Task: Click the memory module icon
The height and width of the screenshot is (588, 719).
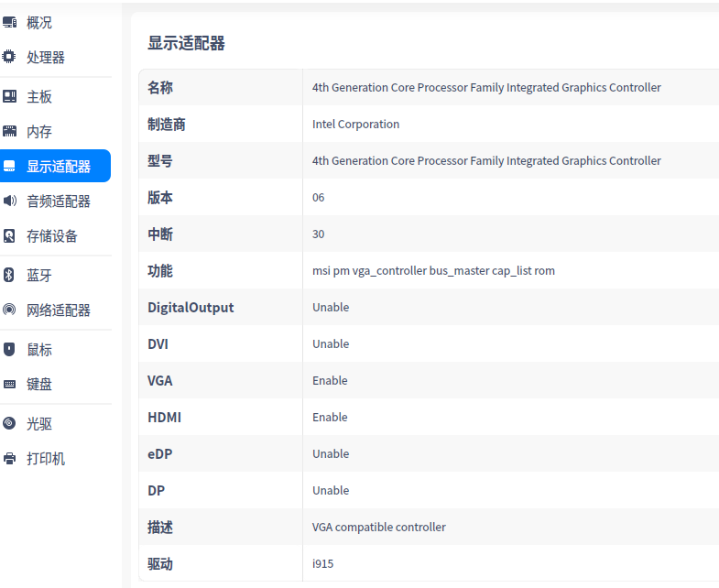Action: tap(9, 131)
